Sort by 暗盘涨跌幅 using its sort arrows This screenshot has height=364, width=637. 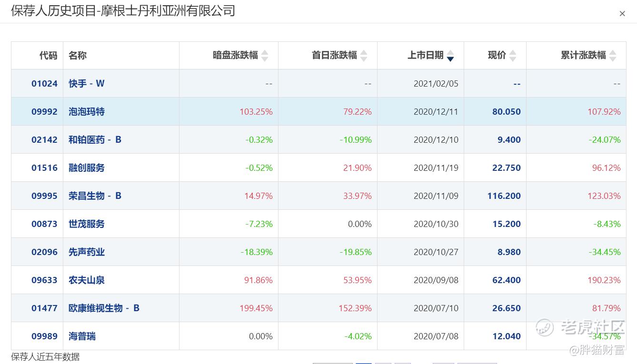click(265, 56)
